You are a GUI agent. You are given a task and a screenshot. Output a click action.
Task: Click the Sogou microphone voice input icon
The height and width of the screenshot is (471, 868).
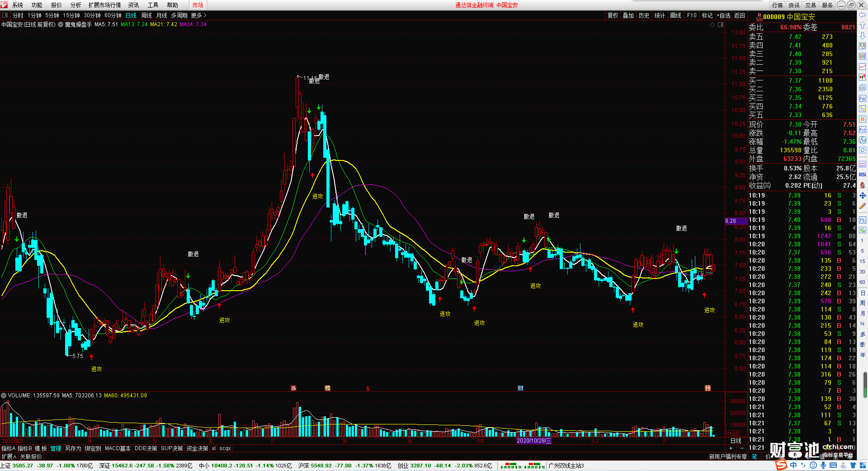[x=823, y=465]
